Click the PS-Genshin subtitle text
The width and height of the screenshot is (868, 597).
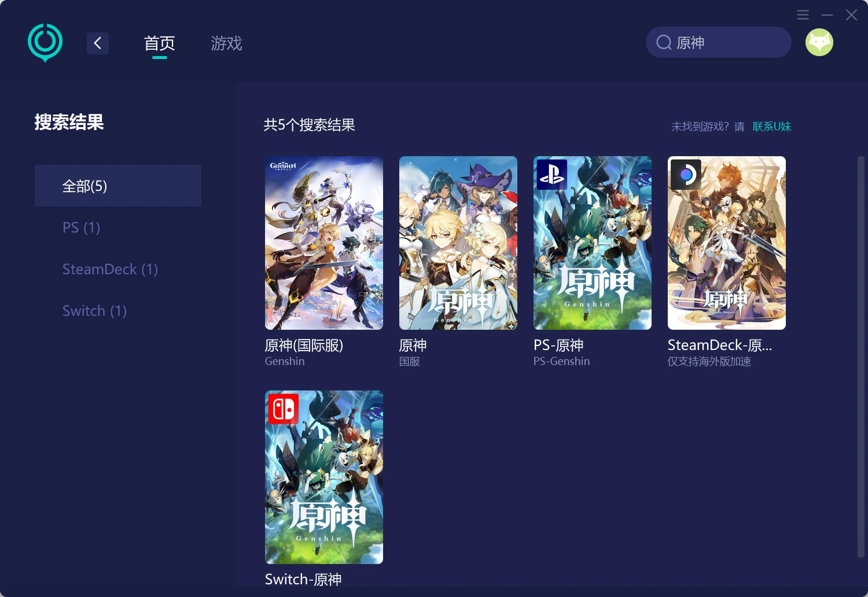pos(561,362)
